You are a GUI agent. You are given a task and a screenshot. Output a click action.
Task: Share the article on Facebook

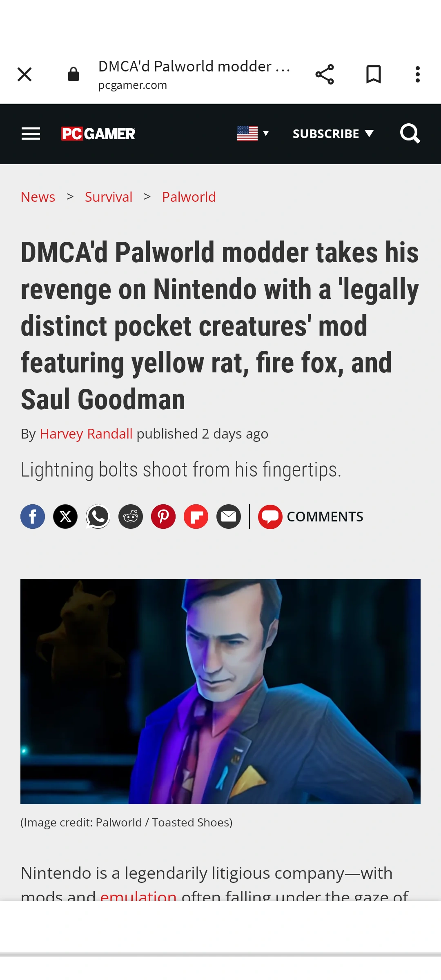tap(33, 517)
